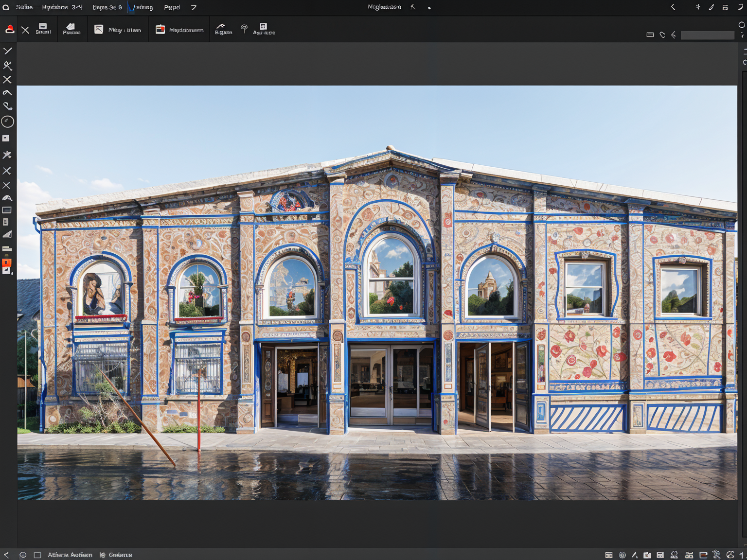Click the 'Nfiny Hlem' toolbar button
This screenshot has height=560, width=747.
(x=118, y=30)
